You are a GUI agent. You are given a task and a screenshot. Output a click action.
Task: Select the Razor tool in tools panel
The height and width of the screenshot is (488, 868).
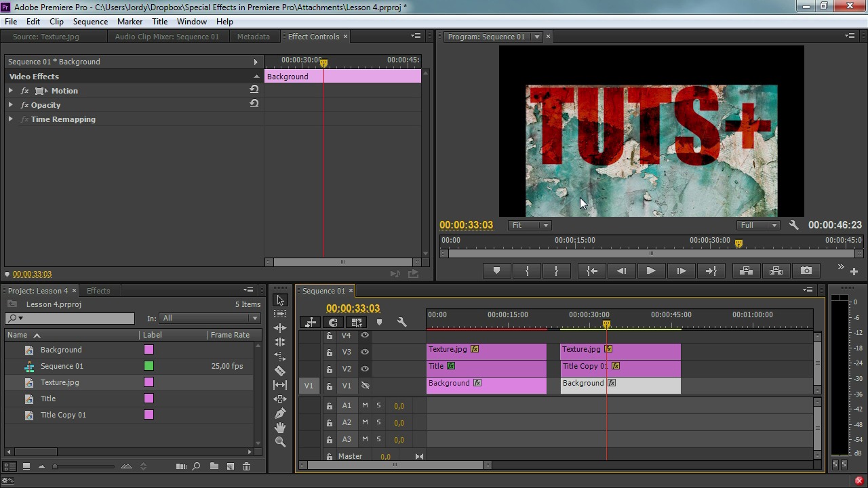point(280,371)
